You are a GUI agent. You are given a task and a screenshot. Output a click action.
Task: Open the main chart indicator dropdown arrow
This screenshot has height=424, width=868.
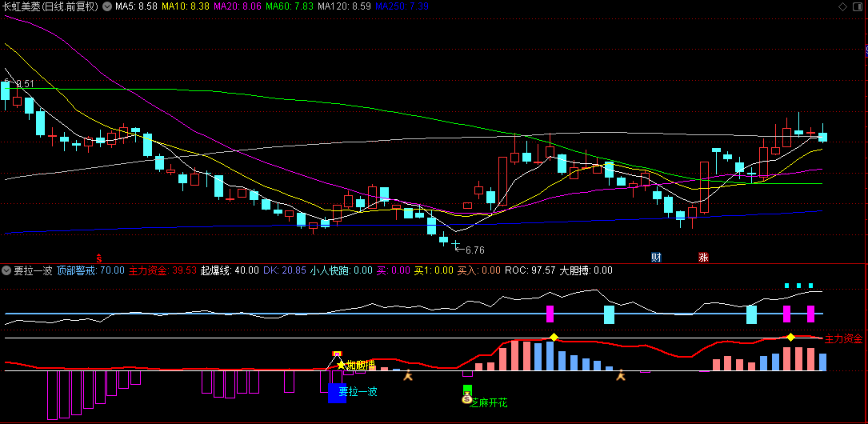107,6
